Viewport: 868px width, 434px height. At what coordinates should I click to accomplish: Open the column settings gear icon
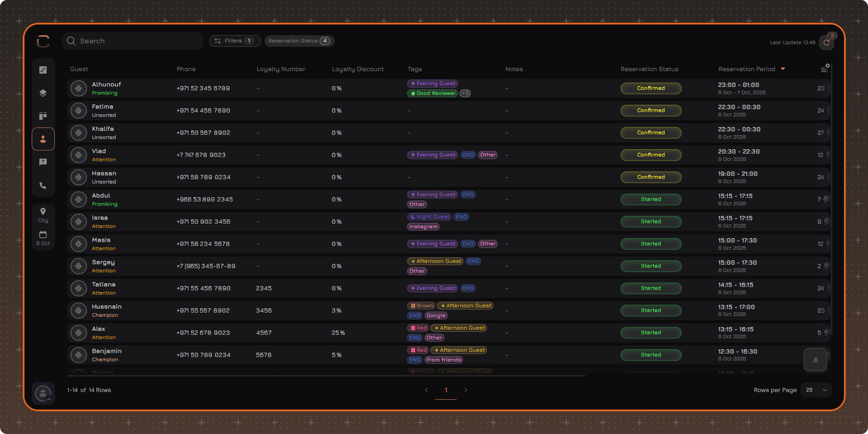[x=825, y=69]
